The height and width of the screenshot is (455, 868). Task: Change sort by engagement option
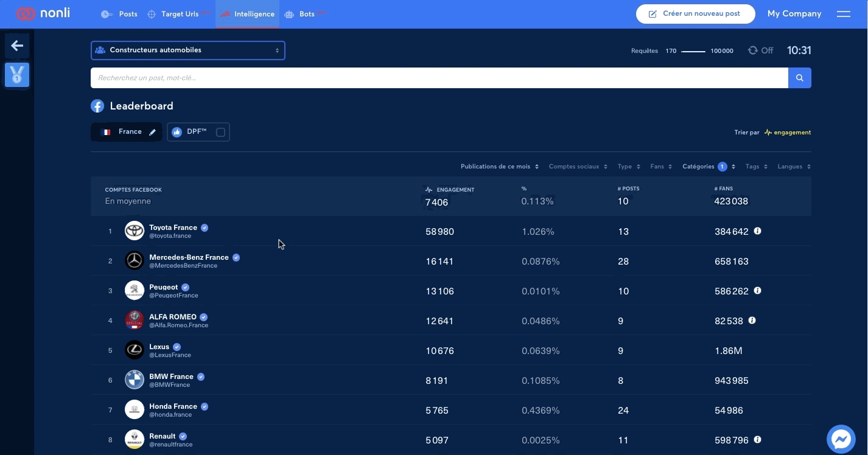(x=788, y=132)
